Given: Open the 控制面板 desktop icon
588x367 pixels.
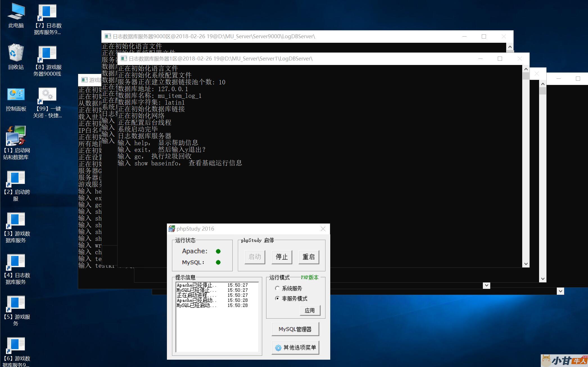Looking at the screenshot, I should 16,95.
